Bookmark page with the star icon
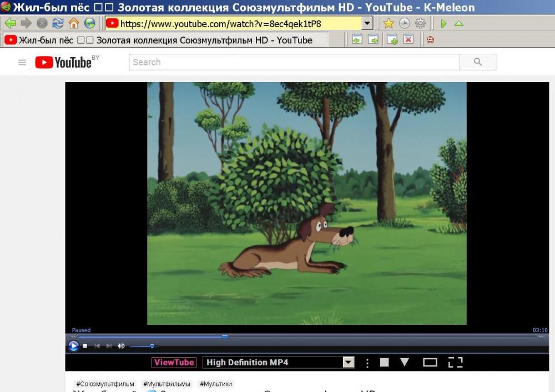This screenshot has width=555, height=392. pos(389,23)
